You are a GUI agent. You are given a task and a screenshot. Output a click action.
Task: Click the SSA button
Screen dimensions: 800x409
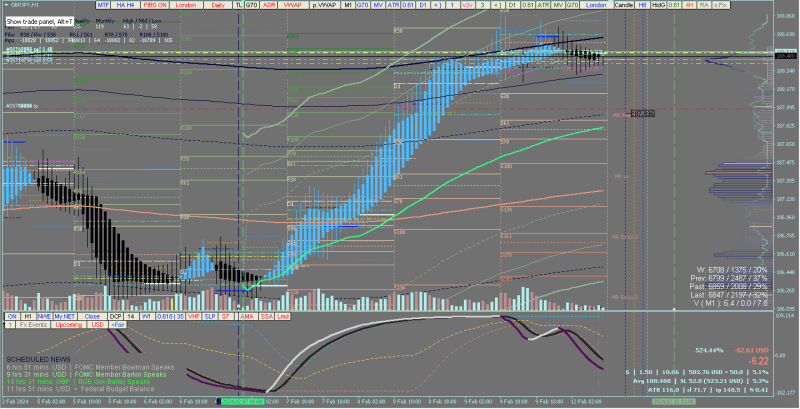[266, 317]
